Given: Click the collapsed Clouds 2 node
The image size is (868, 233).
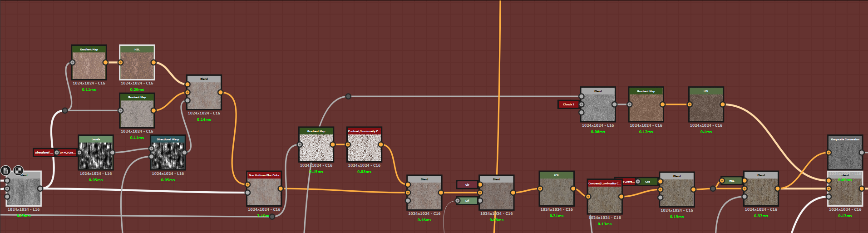Looking at the screenshot, I should coord(568,104).
